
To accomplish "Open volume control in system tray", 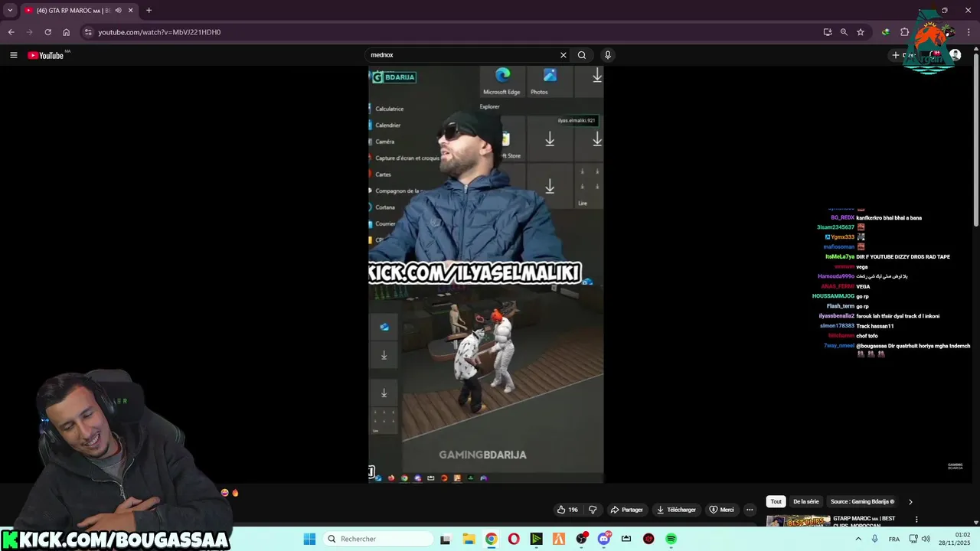I will point(925,539).
